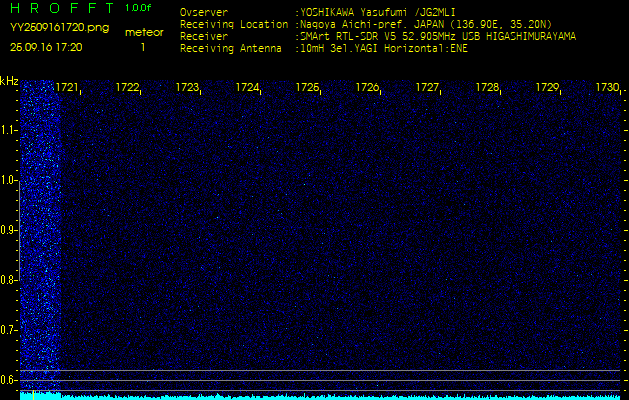Click the HROFFT program title
This screenshot has height=400, width=629.
(x=62, y=8)
